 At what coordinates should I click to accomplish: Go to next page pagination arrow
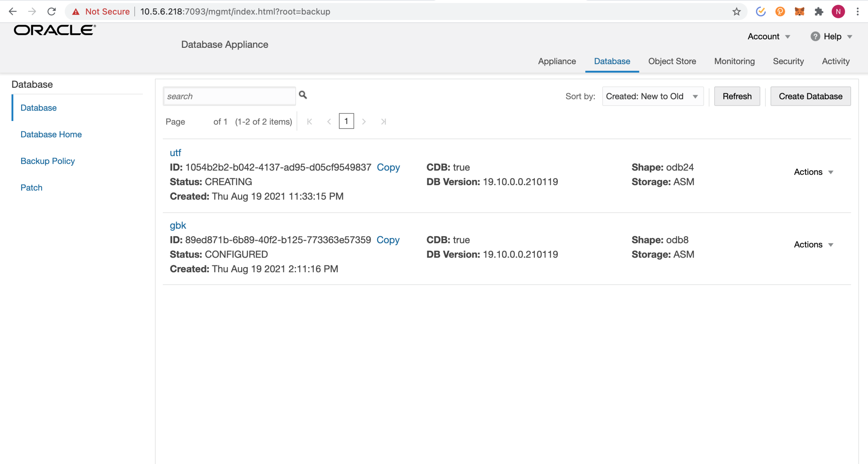click(364, 122)
